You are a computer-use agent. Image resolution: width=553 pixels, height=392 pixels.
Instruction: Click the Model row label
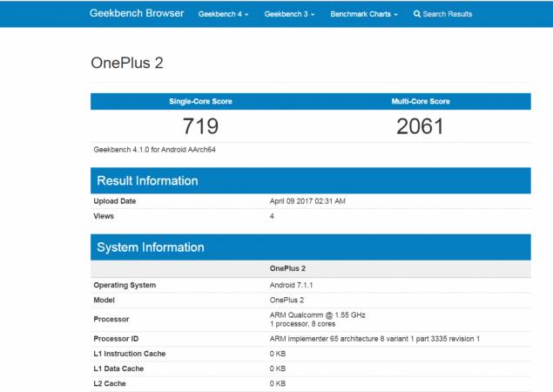coord(104,301)
